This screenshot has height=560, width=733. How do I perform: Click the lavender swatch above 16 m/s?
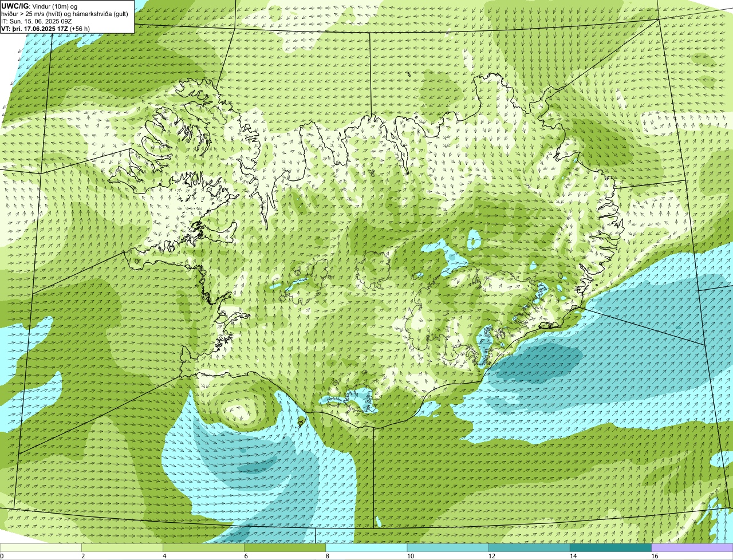click(692, 548)
